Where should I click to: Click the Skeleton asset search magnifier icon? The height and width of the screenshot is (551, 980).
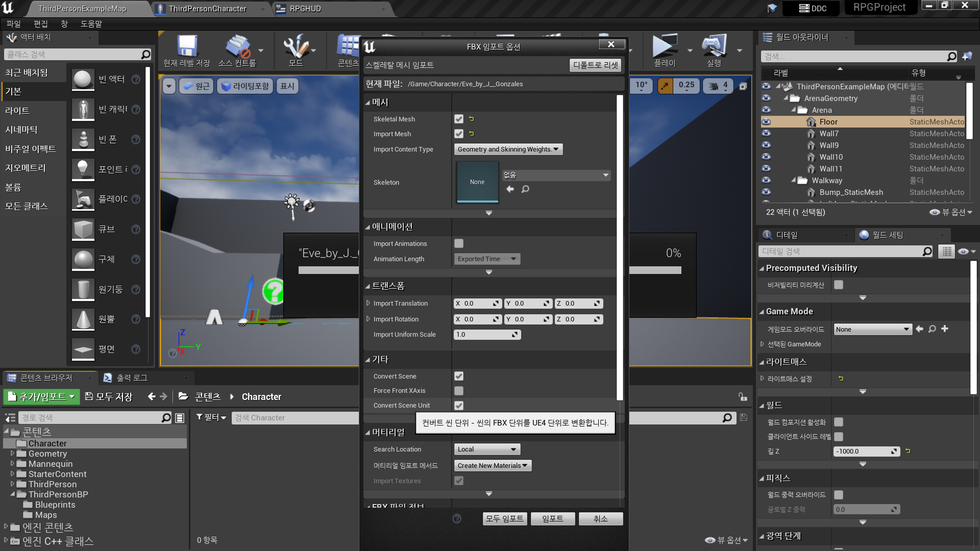coord(525,189)
